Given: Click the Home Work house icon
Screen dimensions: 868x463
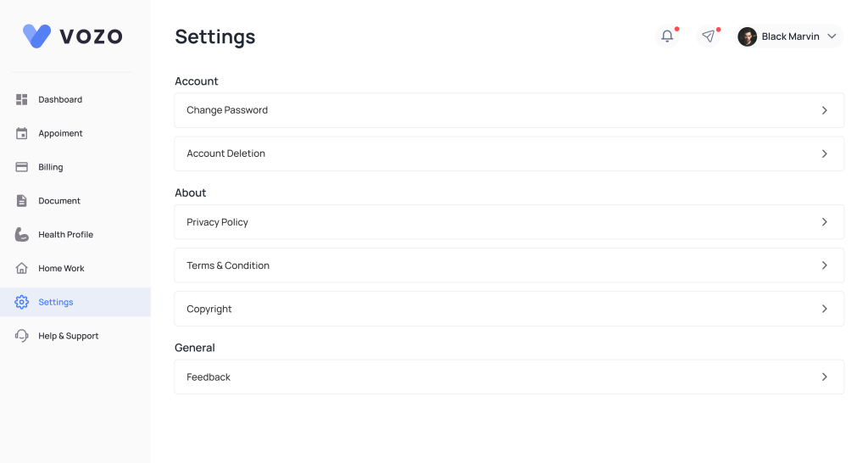Looking at the screenshot, I should [22, 268].
